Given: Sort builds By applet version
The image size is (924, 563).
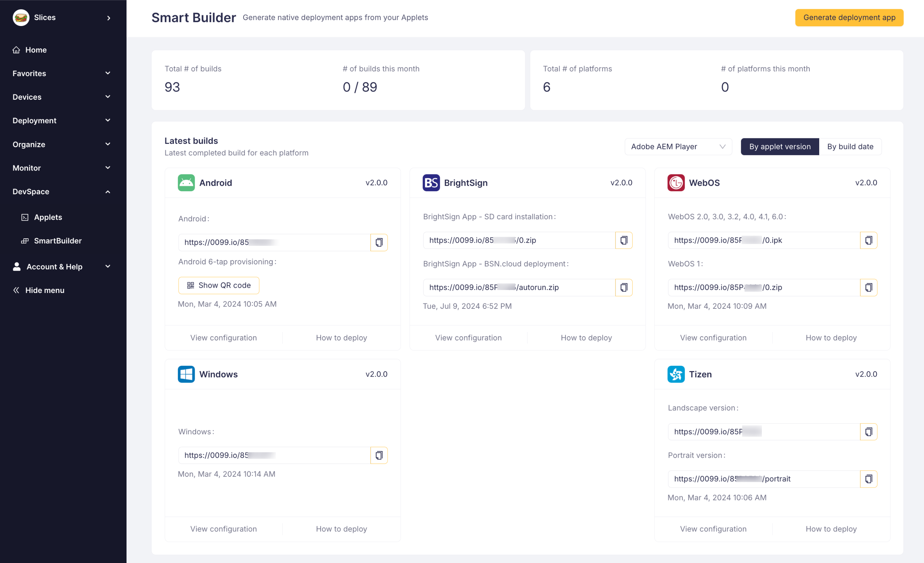Looking at the screenshot, I should [x=780, y=147].
